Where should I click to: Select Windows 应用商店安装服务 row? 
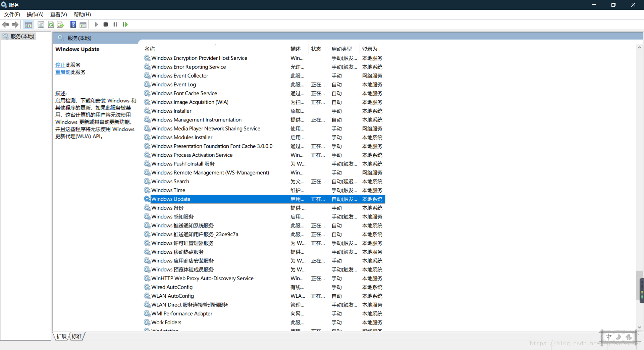(264, 261)
